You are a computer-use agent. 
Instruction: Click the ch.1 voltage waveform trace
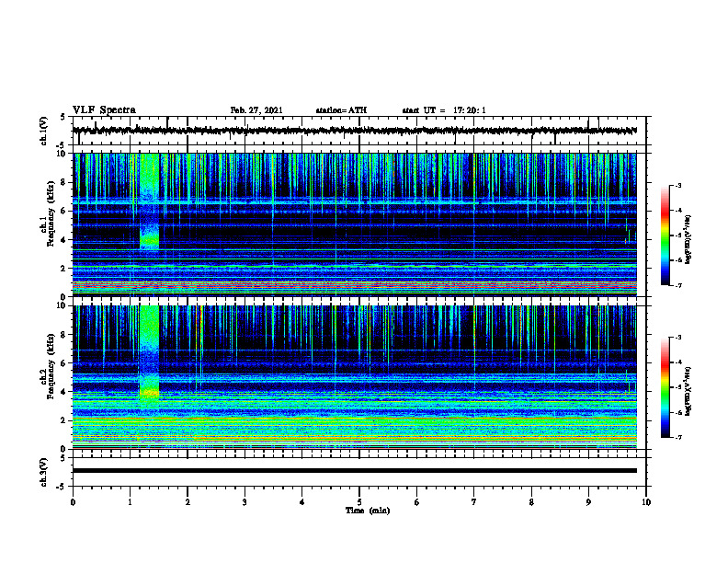(354, 131)
